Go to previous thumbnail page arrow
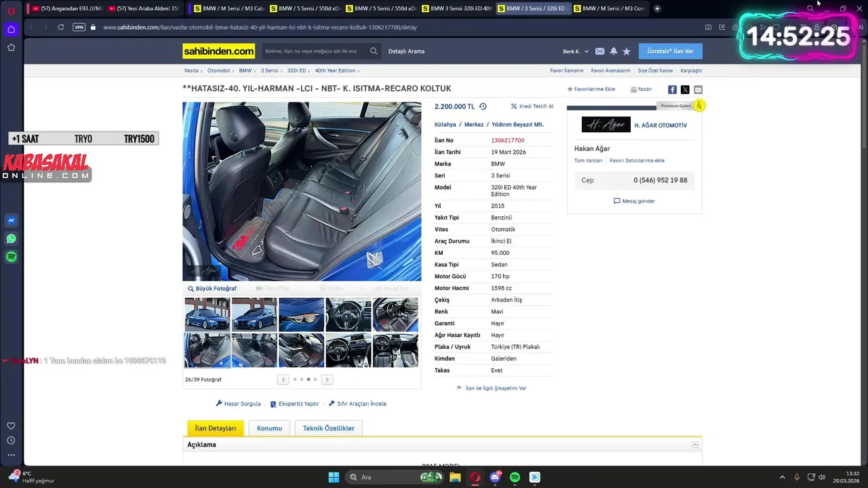Viewport: 868px width, 488px height. [283, 380]
